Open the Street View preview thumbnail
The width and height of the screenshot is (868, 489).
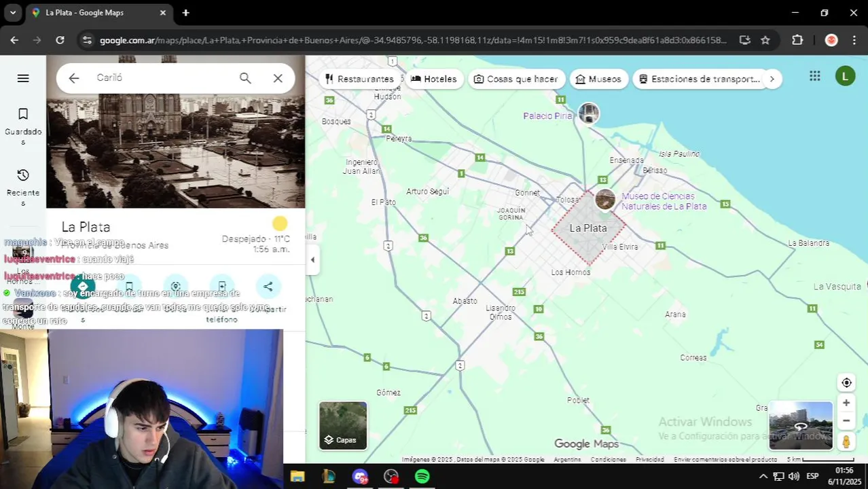(x=801, y=426)
